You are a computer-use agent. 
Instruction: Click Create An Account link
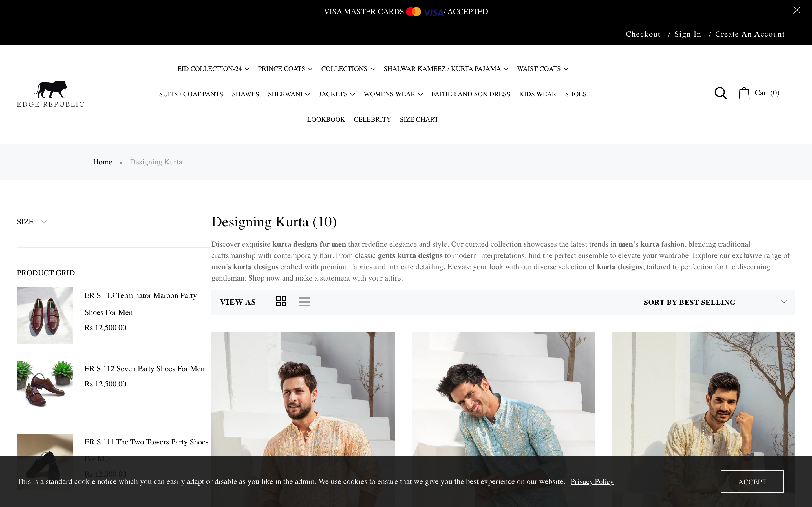(750, 34)
